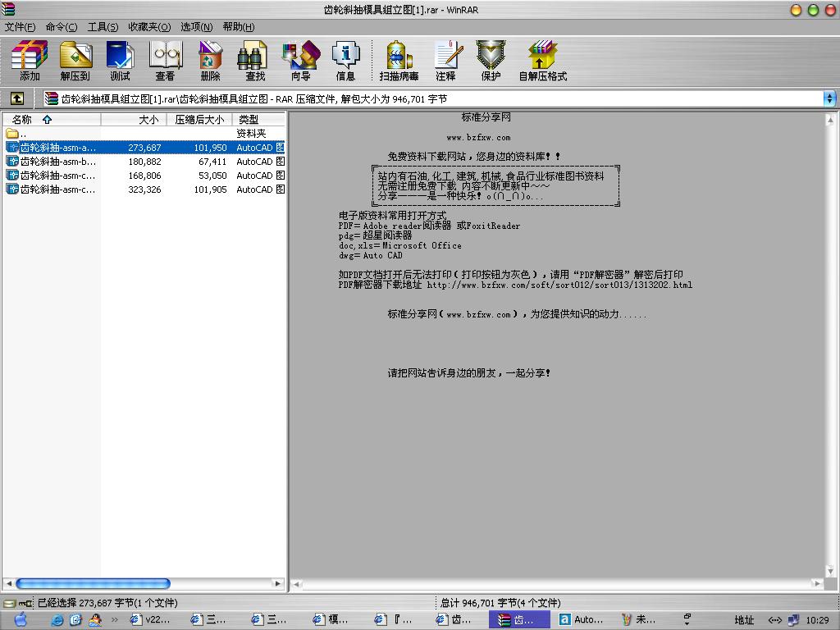Select the parent folder '..' row
This screenshot has height=630, width=840.
pyautogui.click(x=144, y=134)
